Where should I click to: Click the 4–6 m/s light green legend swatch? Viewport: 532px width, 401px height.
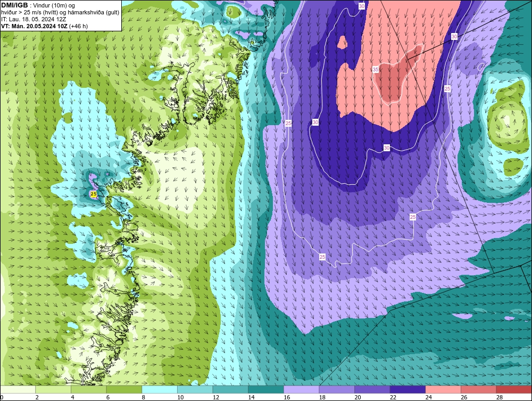88,389
